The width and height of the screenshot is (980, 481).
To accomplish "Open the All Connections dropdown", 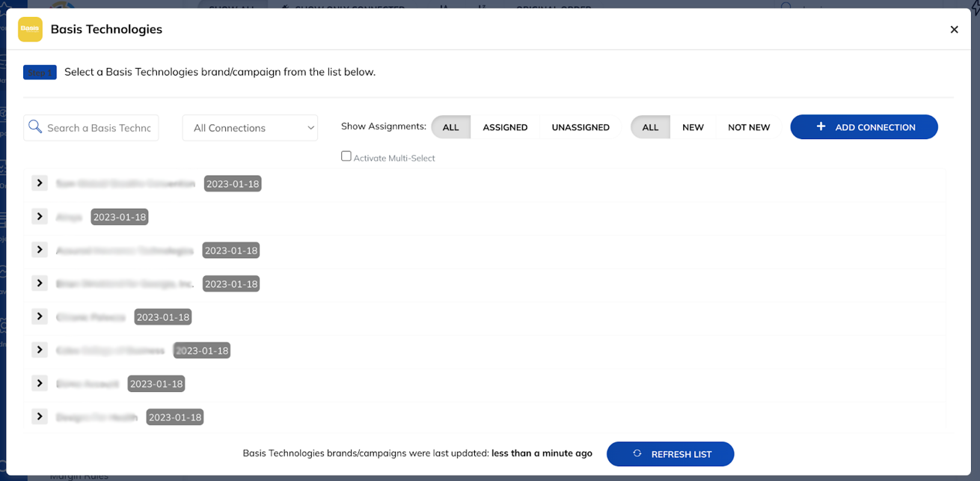I will (x=250, y=128).
